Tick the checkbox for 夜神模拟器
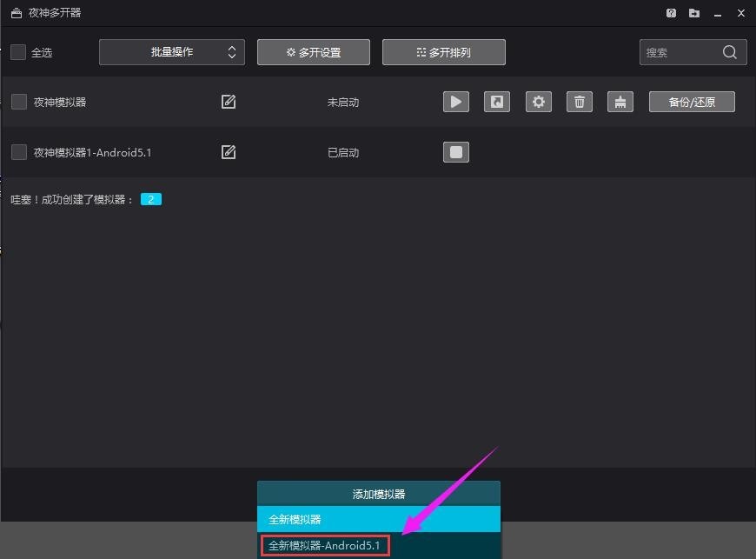 [x=19, y=102]
